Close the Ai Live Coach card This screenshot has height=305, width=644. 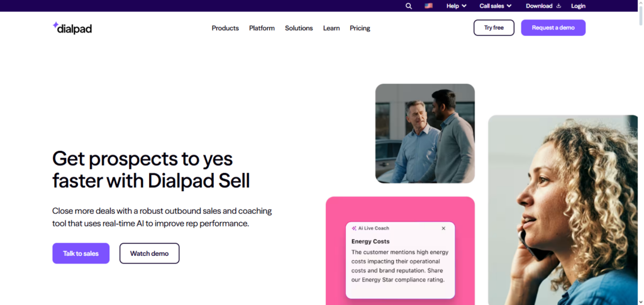[443, 228]
